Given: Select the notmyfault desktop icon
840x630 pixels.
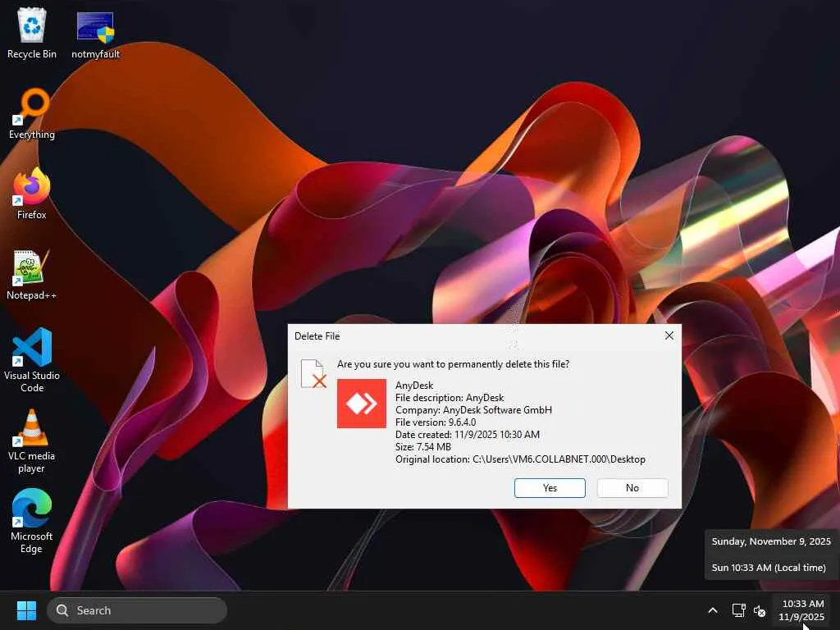Looking at the screenshot, I should click(x=95, y=34).
